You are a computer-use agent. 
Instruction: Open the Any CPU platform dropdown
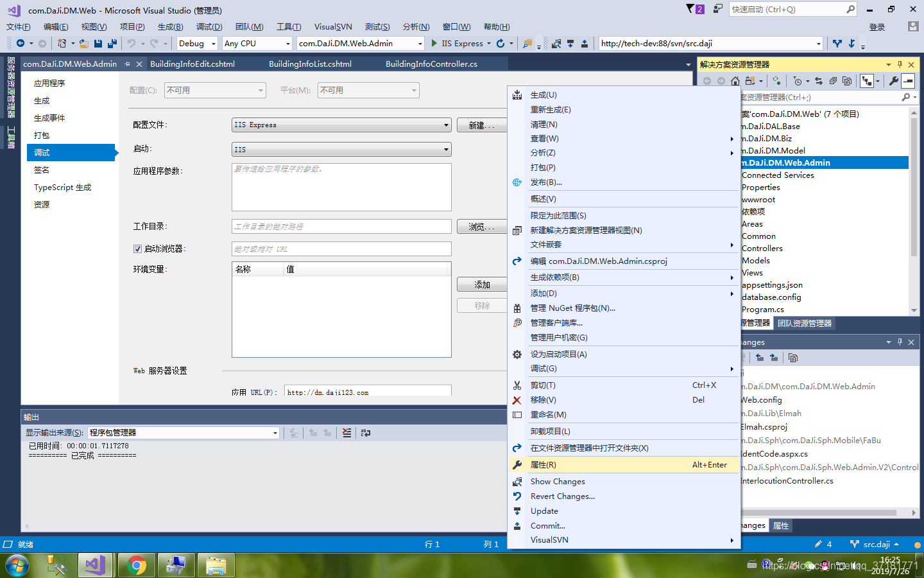pyautogui.click(x=257, y=43)
